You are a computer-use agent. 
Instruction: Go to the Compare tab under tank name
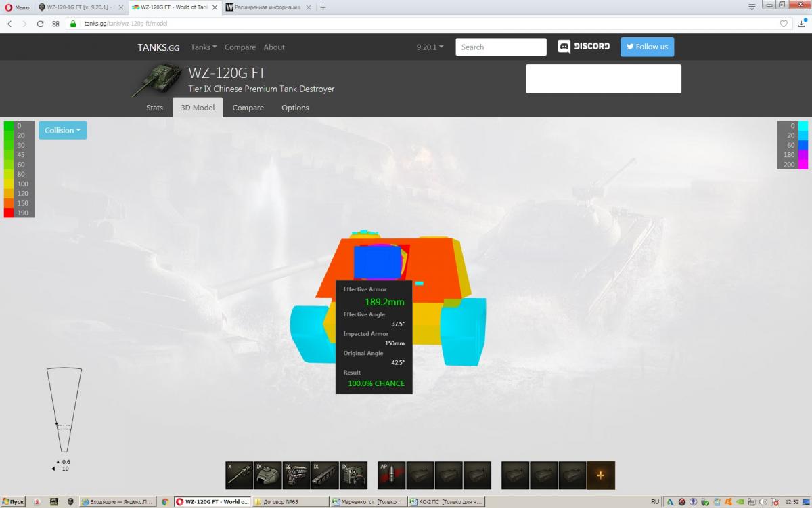(248, 108)
